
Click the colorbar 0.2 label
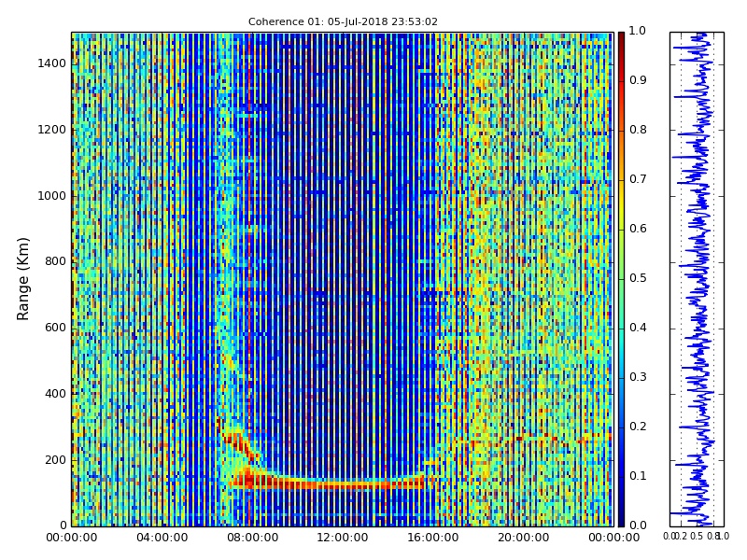(638, 427)
